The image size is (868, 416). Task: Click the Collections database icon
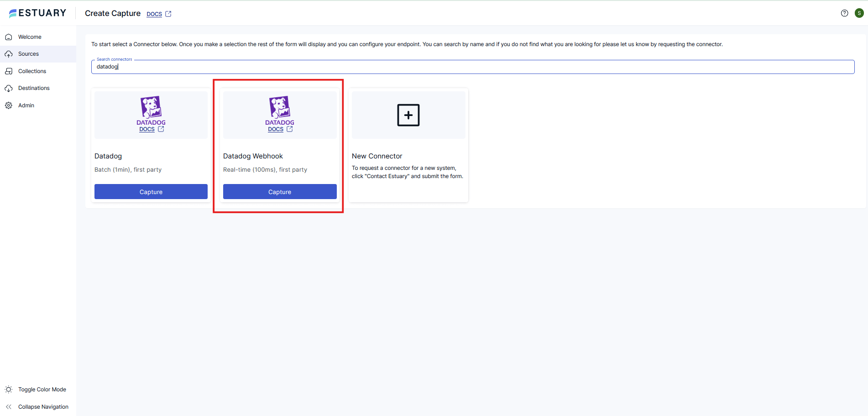point(9,71)
